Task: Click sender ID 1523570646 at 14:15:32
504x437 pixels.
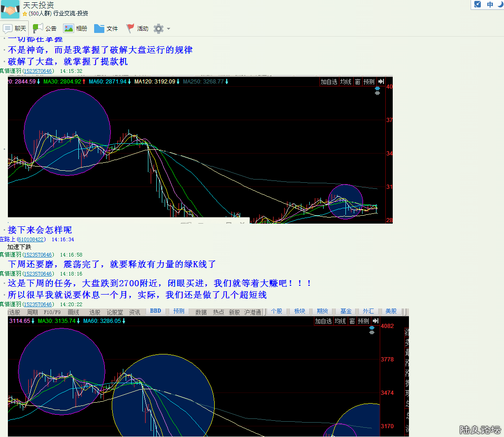Action: coord(38,71)
